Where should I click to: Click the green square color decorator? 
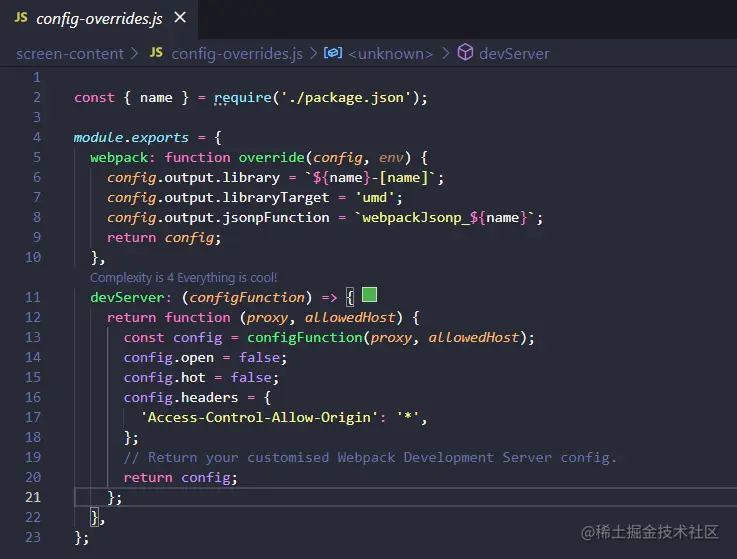pos(369,295)
